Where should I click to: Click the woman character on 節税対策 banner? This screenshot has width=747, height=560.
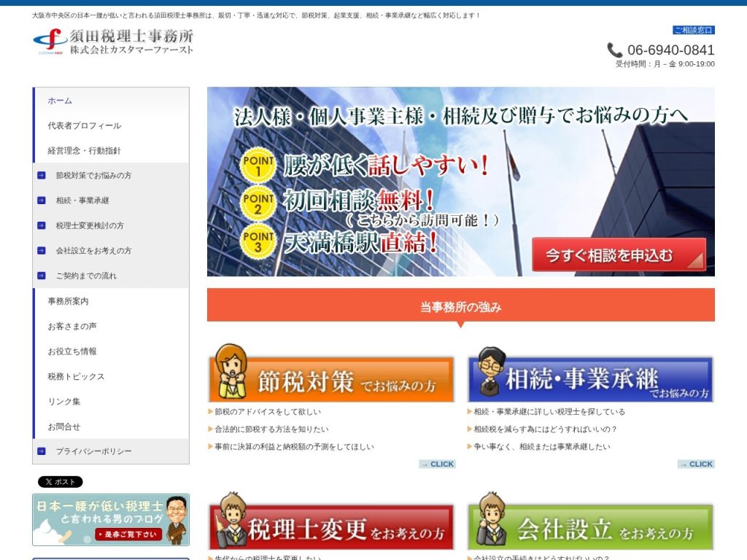point(231,371)
